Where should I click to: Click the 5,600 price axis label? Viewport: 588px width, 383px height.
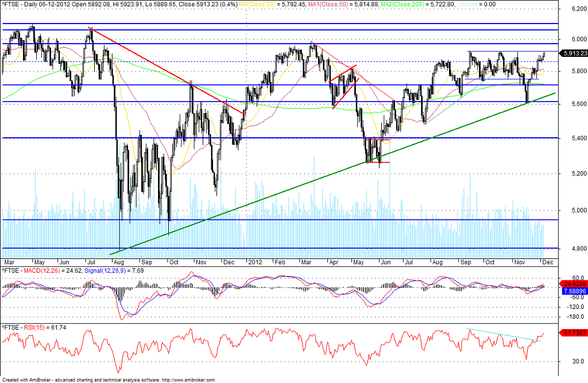tap(579, 104)
